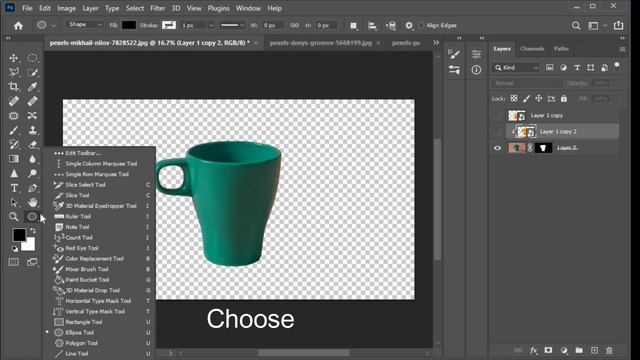Image resolution: width=640 pixels, height=360 pixels.
Task: Create a new group folder icon
Action: tap(579, 351)
